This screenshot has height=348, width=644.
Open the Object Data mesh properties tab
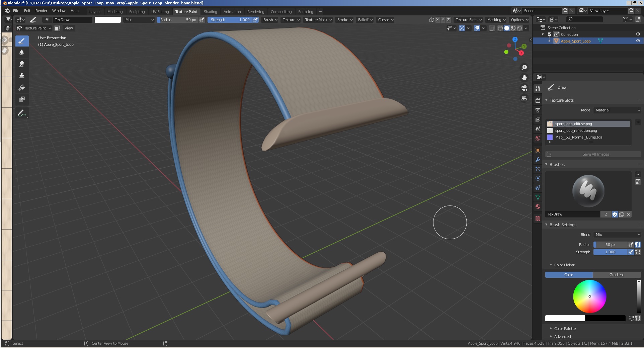click(538, 197)
